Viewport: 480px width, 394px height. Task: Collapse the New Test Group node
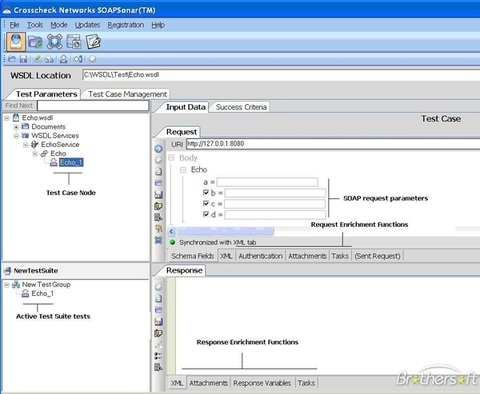pos(7,285)
